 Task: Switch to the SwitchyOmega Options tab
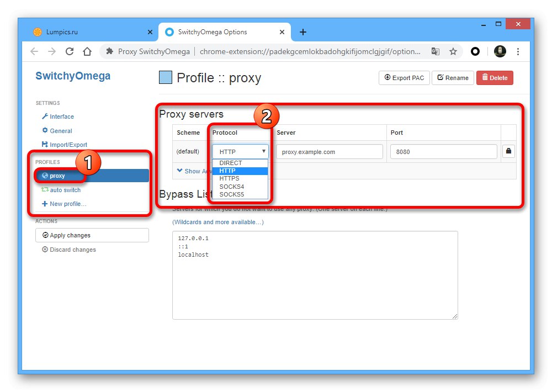(x=225, y=32)
